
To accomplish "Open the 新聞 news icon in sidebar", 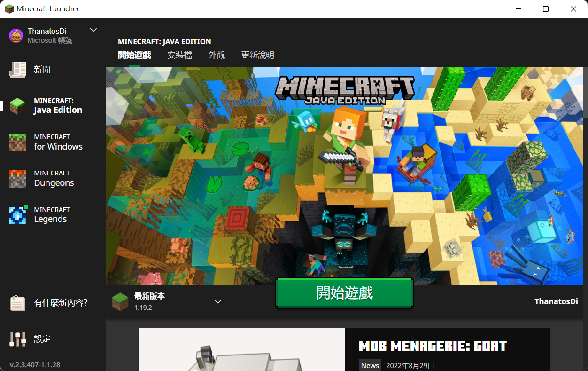I will click(17, 70).
